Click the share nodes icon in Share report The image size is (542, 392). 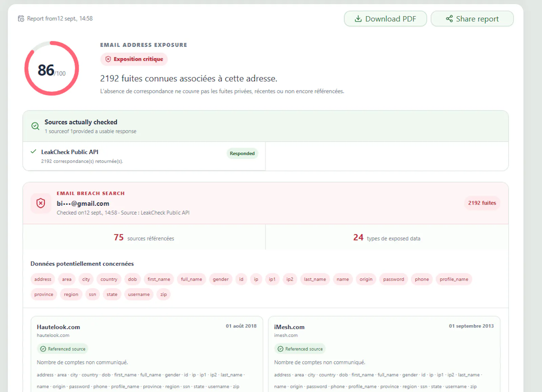[x=449, y=19]
